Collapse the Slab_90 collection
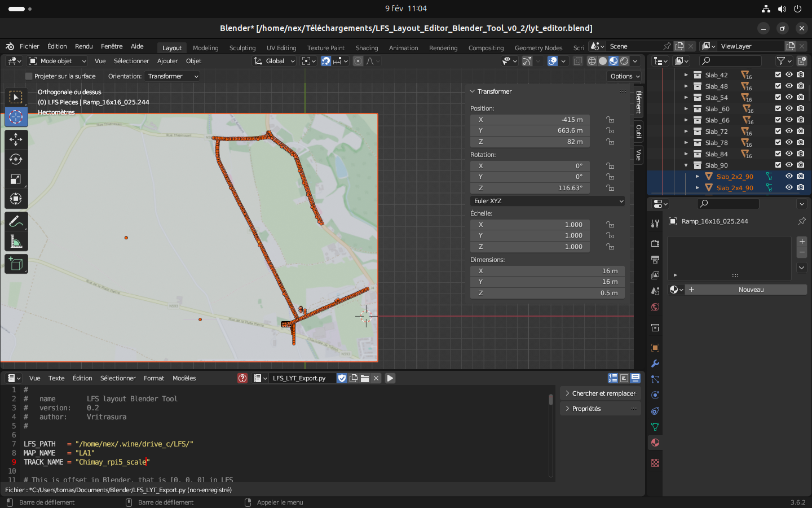 point(686,165)
